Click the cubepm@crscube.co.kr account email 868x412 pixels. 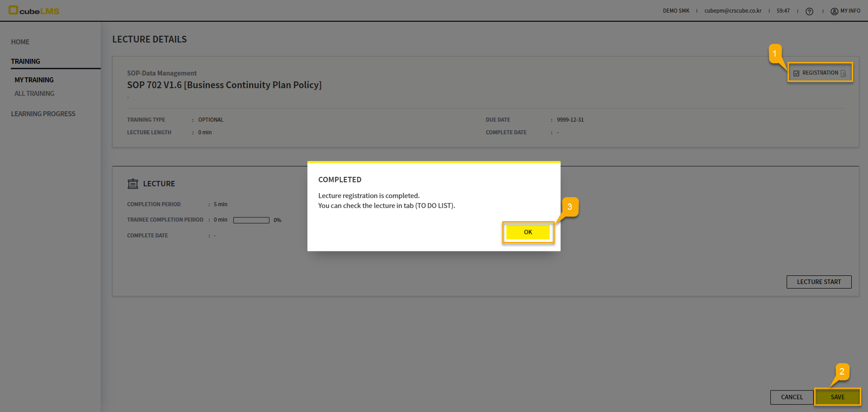click(x=733, y=11)
